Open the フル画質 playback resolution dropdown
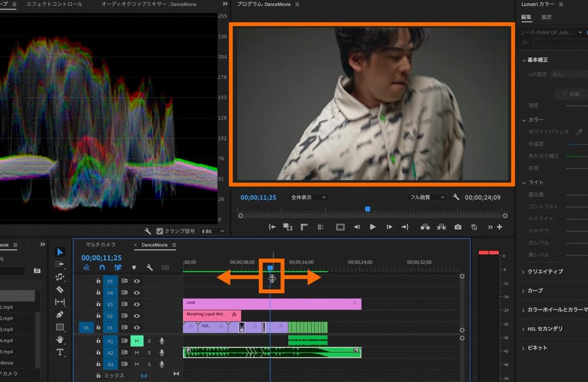Viewport: 588px width, 382px height. [427, 197]
